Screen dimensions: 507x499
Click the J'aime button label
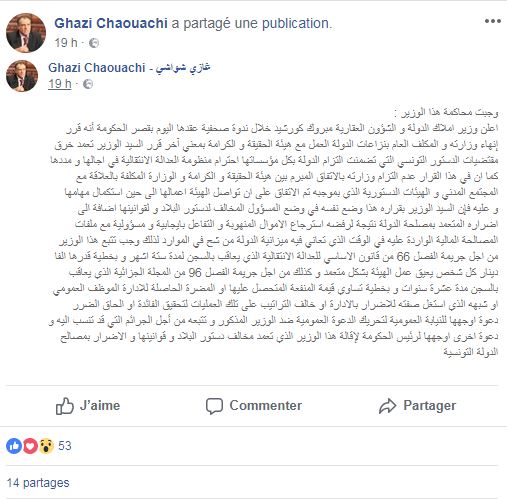100,406
